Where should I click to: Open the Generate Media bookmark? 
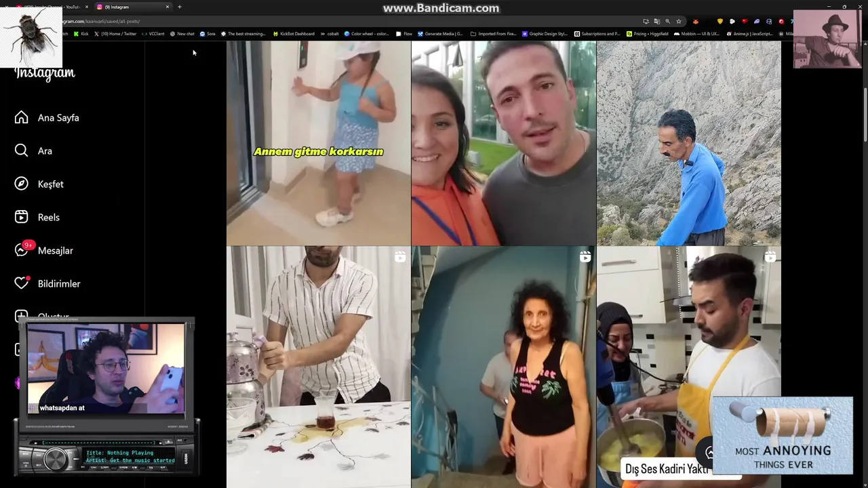pos(440,33)
